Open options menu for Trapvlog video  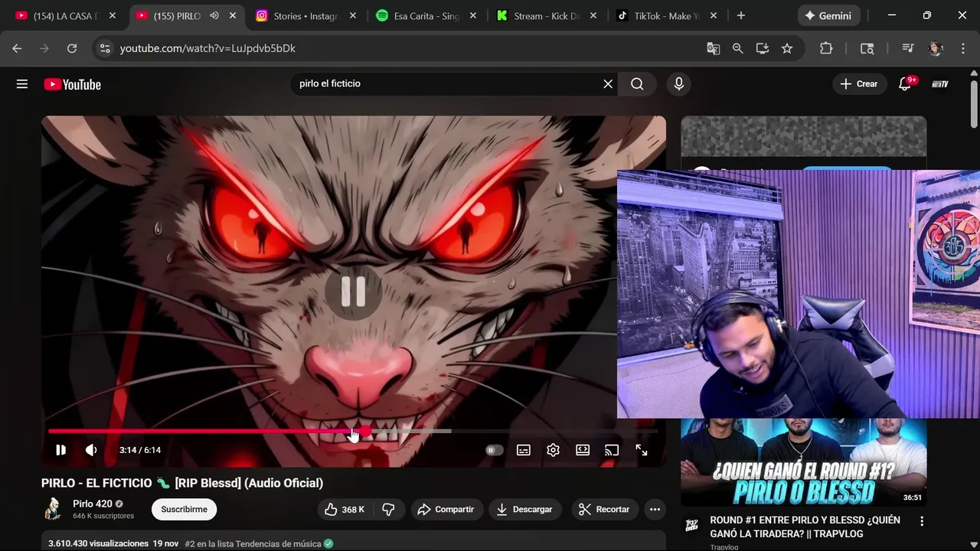922,521
